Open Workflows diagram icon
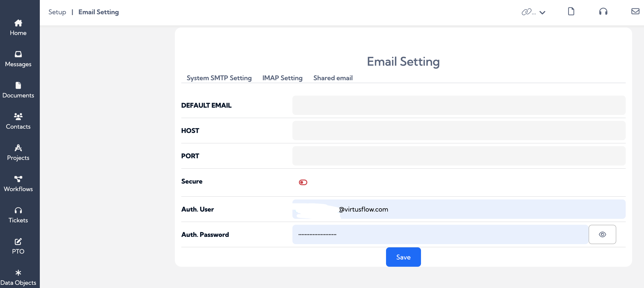The width and height of the screenshot is (644, 288). (18, 179)
